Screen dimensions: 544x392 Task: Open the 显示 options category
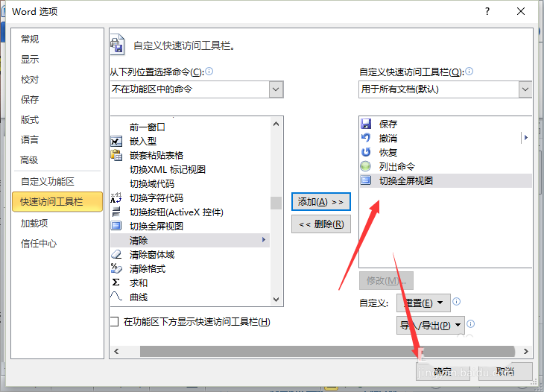pos(30,59)
